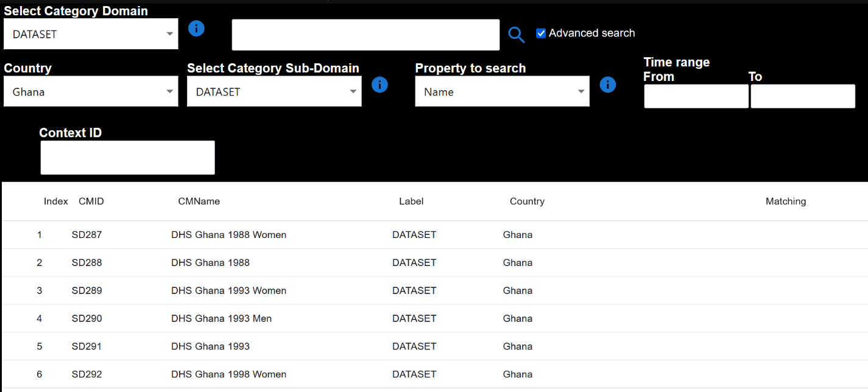Select CMID SD287 cell
The image size is (868, 392).
pos(86,235)
